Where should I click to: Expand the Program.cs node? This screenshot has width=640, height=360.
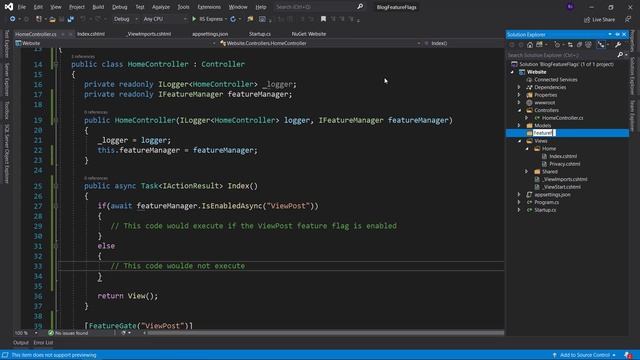tap(519, 202)
